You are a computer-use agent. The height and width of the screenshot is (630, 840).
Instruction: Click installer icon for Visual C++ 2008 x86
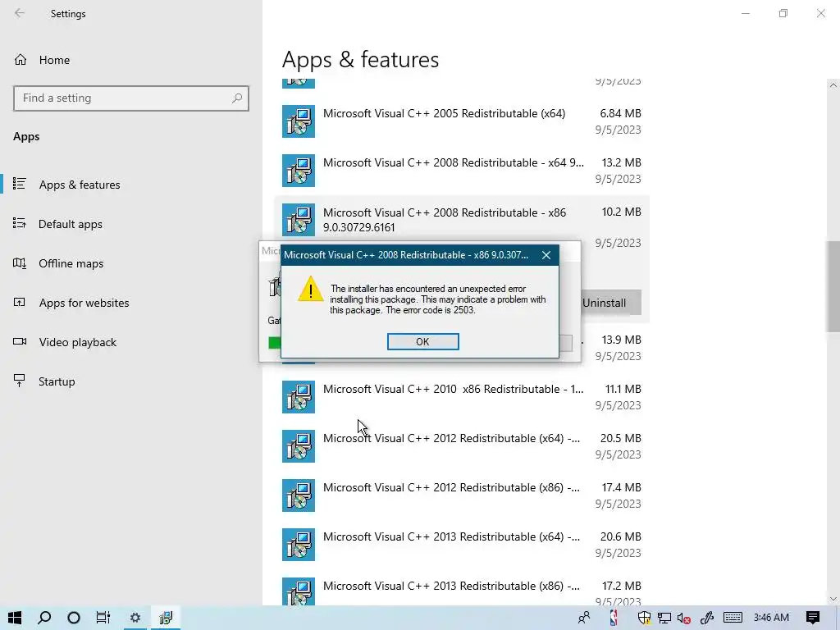[299, 220]
